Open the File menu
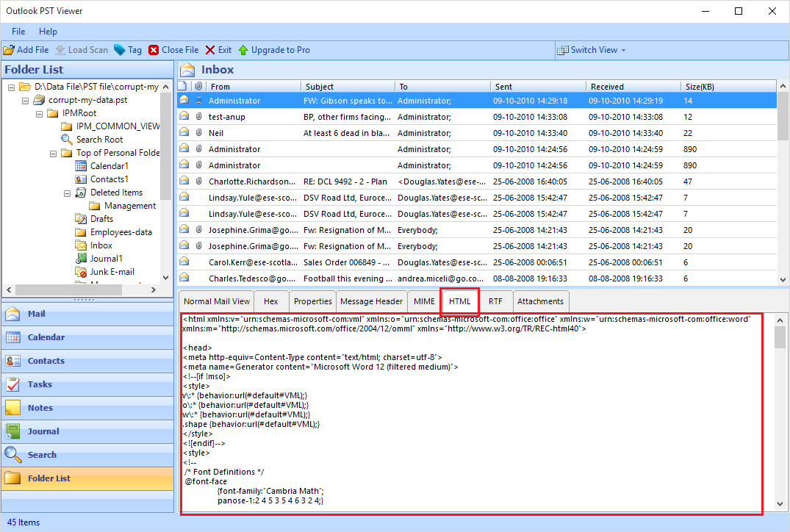Image resolution: width=790 pixels, height=532 pixels. click(18, 32)
